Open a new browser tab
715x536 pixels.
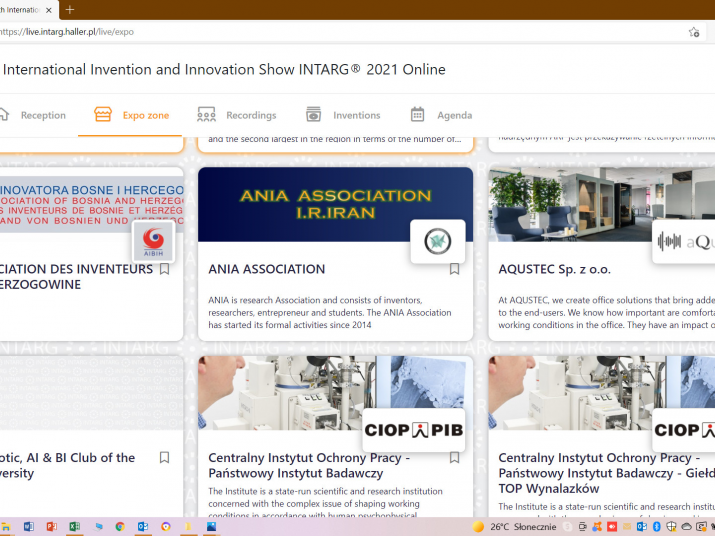[x=70, y=10]
